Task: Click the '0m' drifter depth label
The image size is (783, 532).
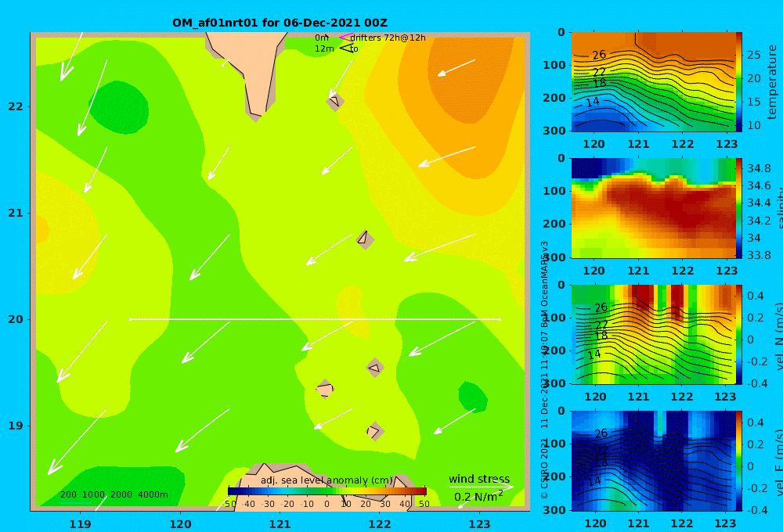Action: pyautogui.click(x=321, y=38)
